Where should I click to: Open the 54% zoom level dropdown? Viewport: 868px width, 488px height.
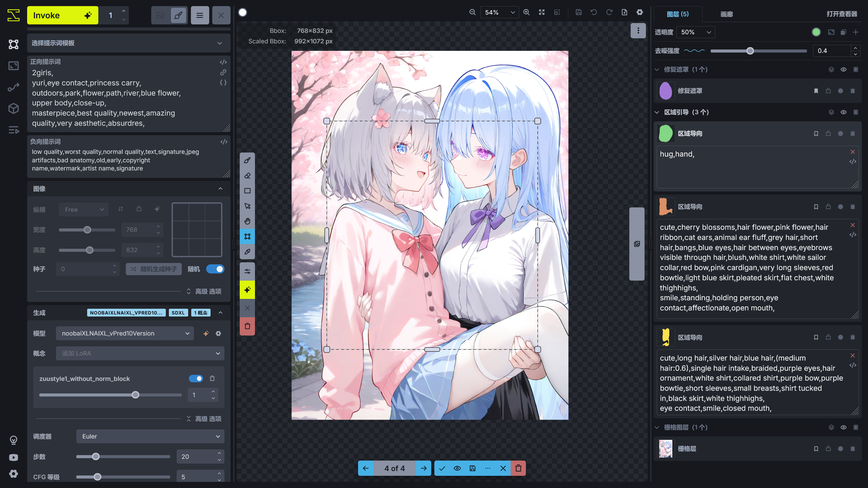[x=499, y=12]
